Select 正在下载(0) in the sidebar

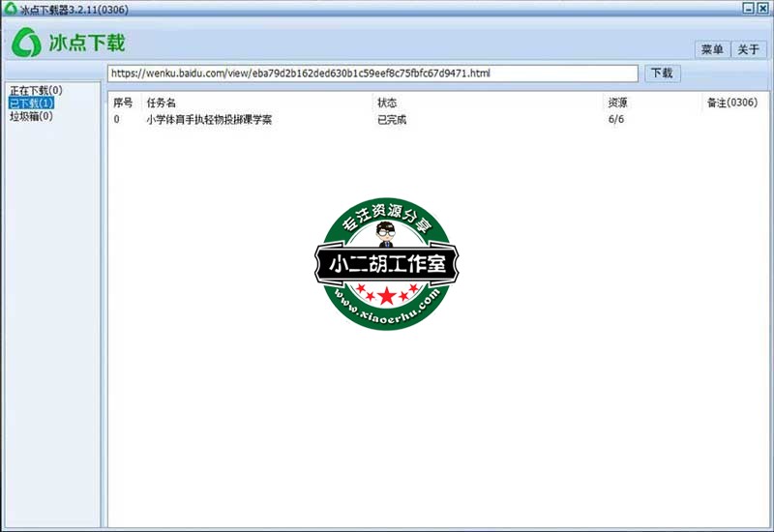click(x=36, y=90)
